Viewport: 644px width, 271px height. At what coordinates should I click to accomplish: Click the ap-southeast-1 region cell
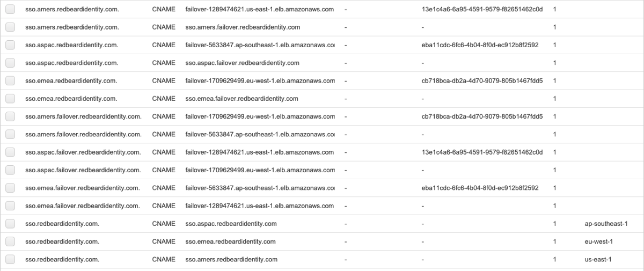[x=606, y=224]
